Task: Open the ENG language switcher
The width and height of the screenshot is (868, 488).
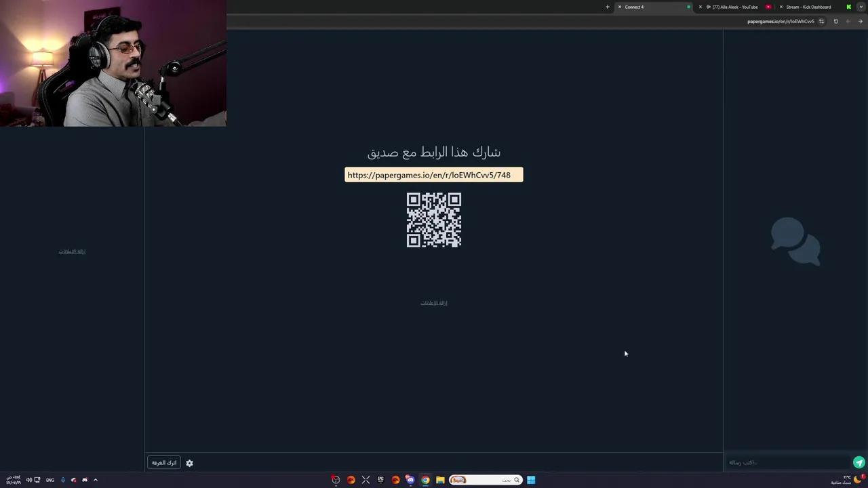Action: pos(50,480)
